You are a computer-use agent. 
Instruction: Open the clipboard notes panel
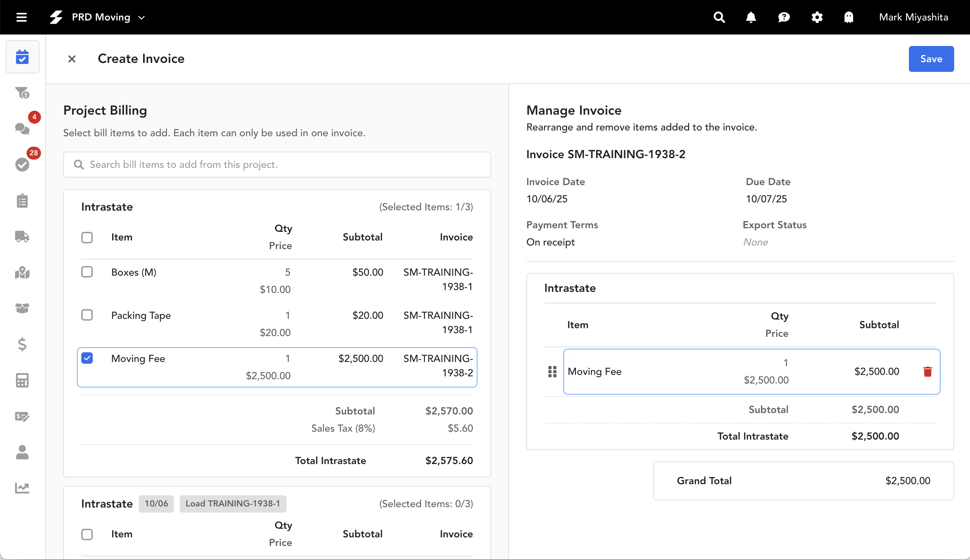pyautogui.click(x=22, y=200)
